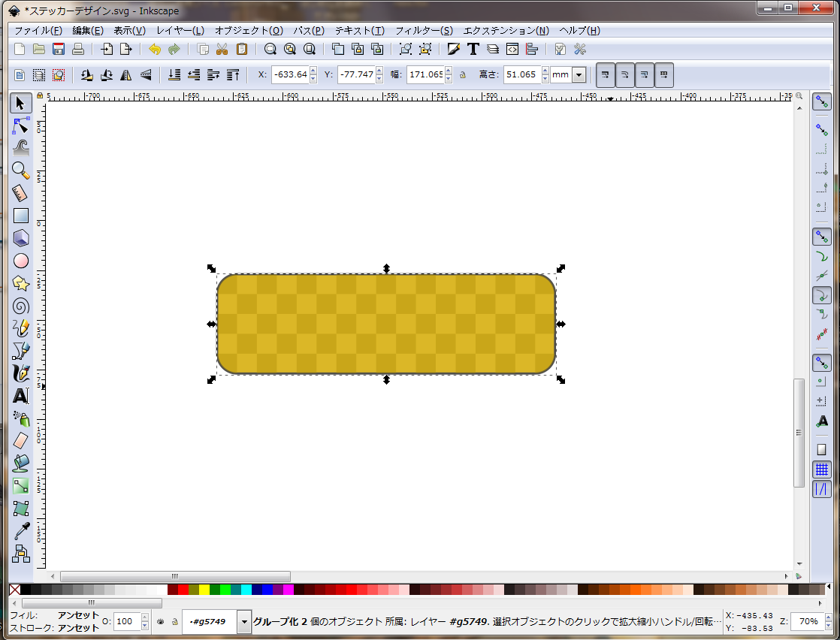Click the red swatch in the palette

pyautogui.click(x=183, y=590)
